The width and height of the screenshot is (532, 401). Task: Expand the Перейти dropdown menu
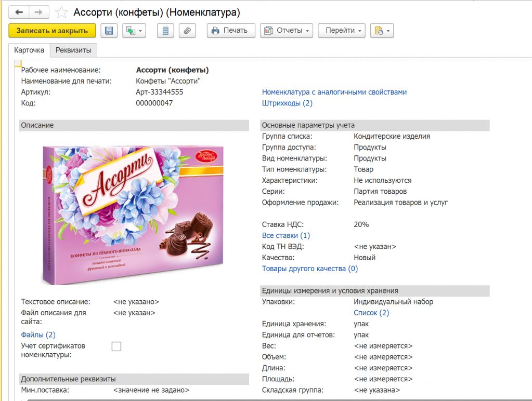pos(342,31)
